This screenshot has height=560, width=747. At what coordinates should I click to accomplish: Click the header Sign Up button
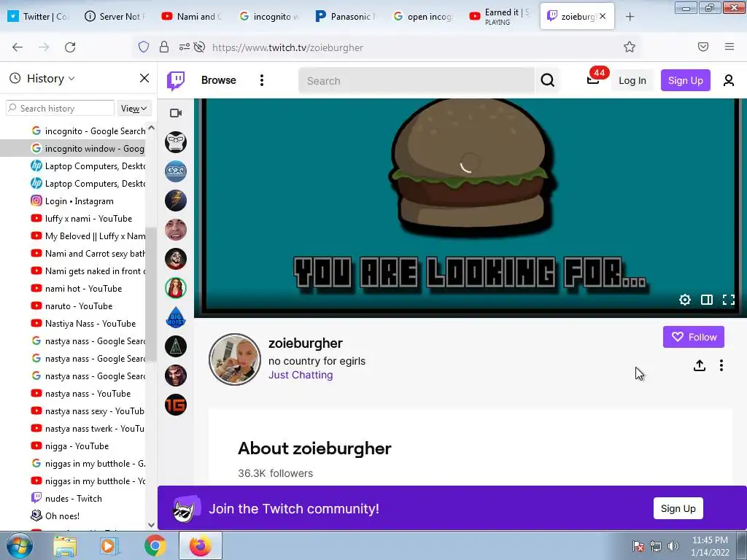(x=685, y=80)
